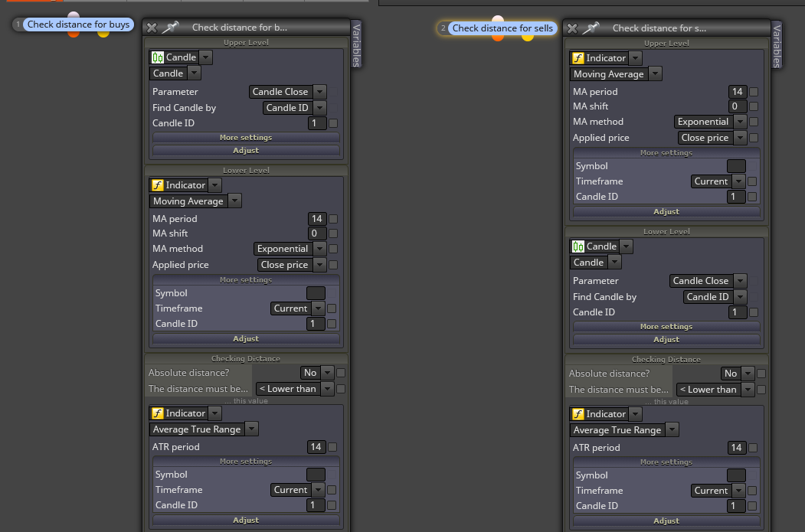This screenshot has width=805, height=532.
Task: Close the Check distance for buys panel
Action: [152, 28]
